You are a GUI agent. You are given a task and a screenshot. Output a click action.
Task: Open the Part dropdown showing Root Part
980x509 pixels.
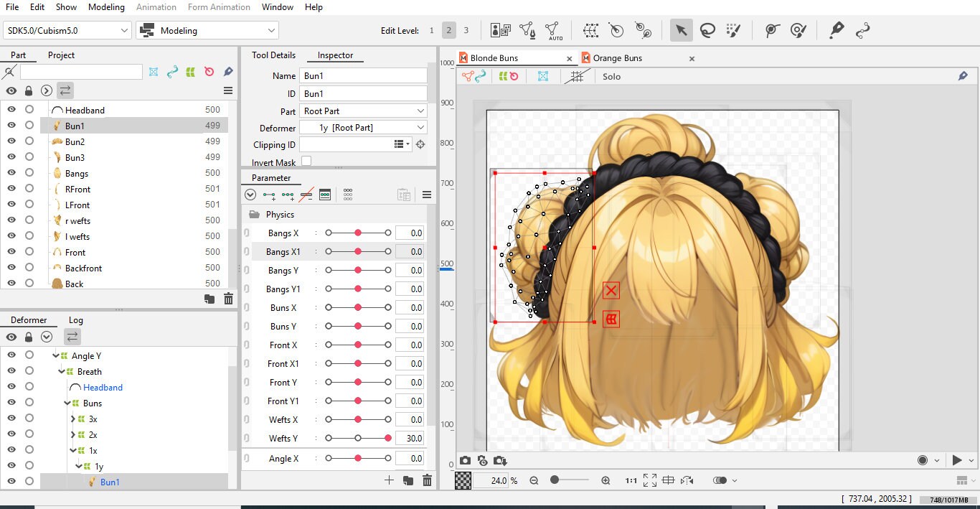point(362,111)
